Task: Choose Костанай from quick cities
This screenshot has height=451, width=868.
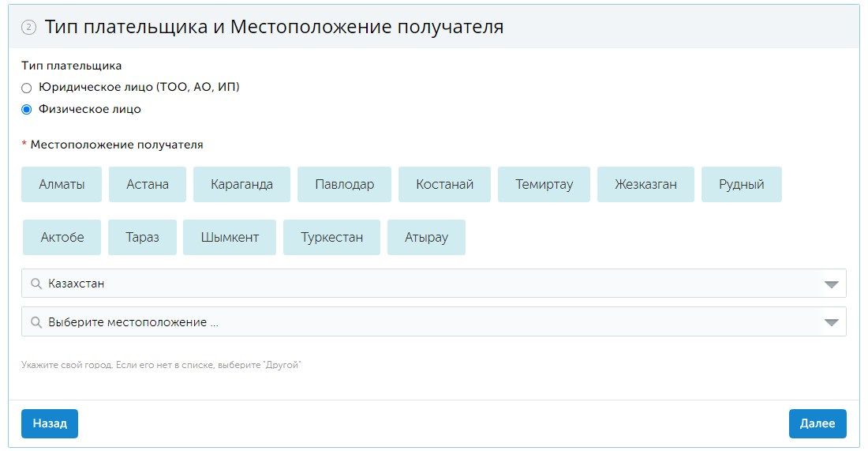Action: pyautogui.click(x=444, y=184)
